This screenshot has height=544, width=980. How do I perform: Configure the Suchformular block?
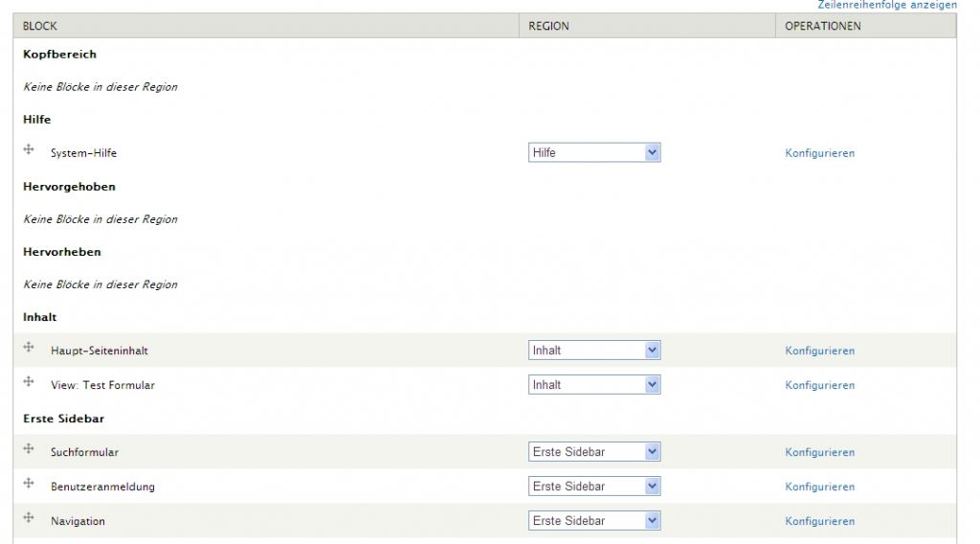(x=819, y=452)
